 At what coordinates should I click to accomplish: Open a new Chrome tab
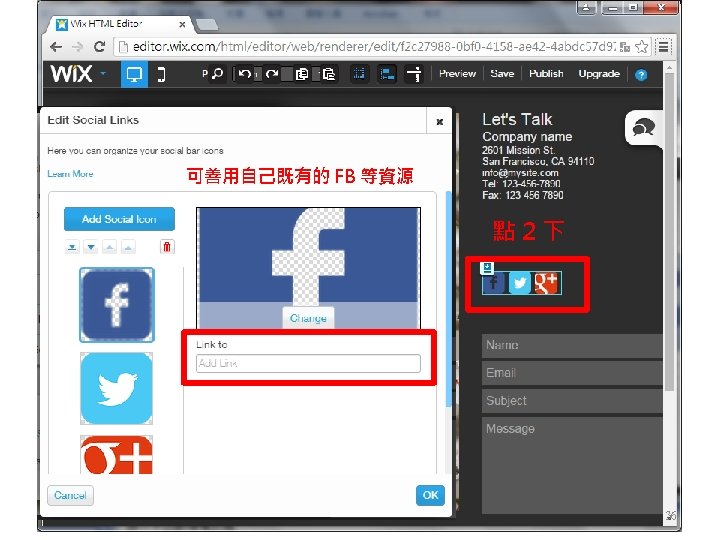(x=208, y=24)
